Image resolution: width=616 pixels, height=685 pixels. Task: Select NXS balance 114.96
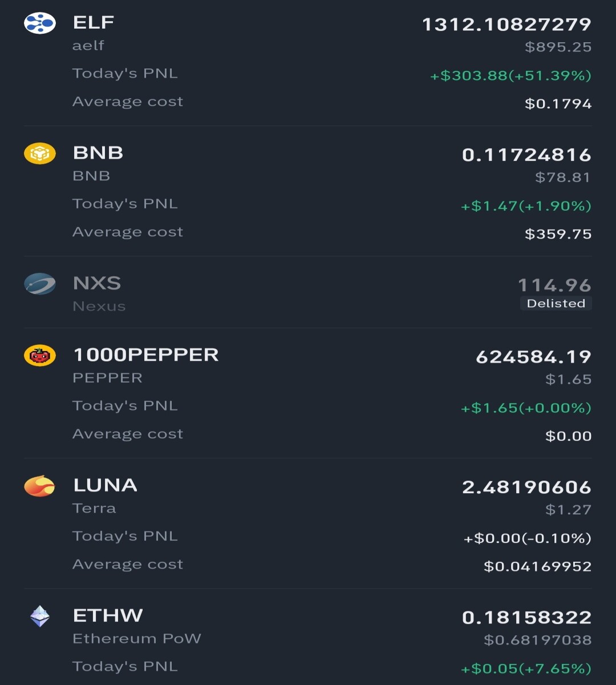click(x=554, y=285)
